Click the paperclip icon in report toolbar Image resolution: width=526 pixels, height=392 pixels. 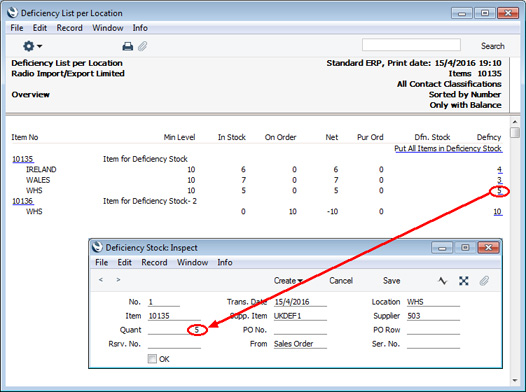[x=143, y=46]
